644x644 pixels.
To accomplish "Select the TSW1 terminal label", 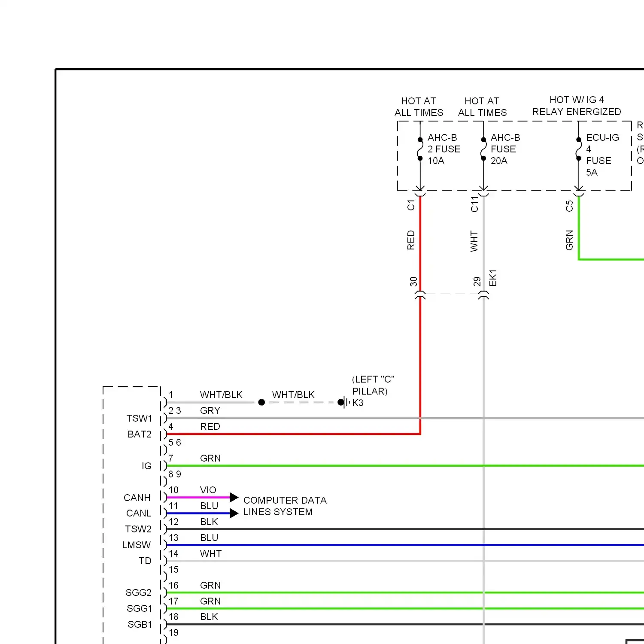I will coord(139,418).
